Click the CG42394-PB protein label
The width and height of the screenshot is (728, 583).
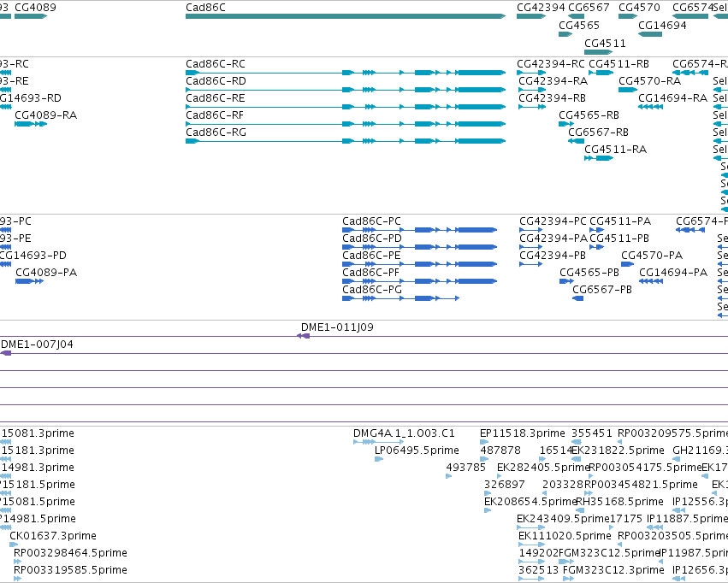(x=553, y=256)
